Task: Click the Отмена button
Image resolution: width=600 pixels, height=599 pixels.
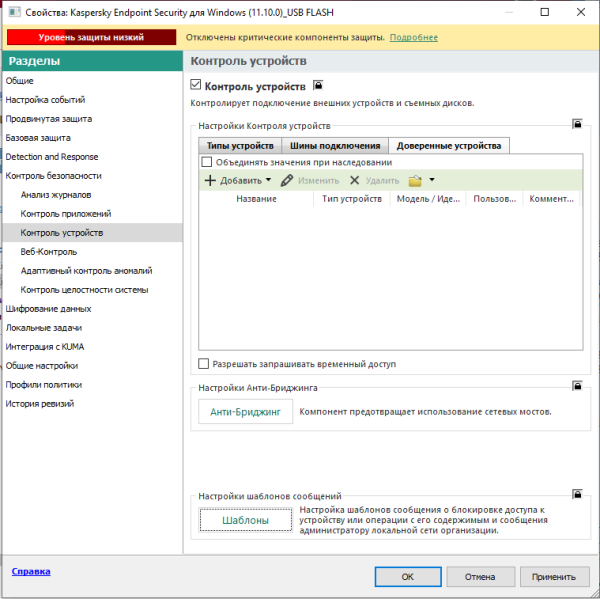Action: (x=480, y=576)
